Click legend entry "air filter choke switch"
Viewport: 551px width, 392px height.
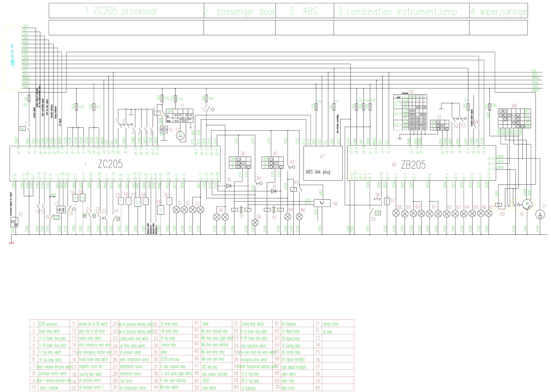132,346
